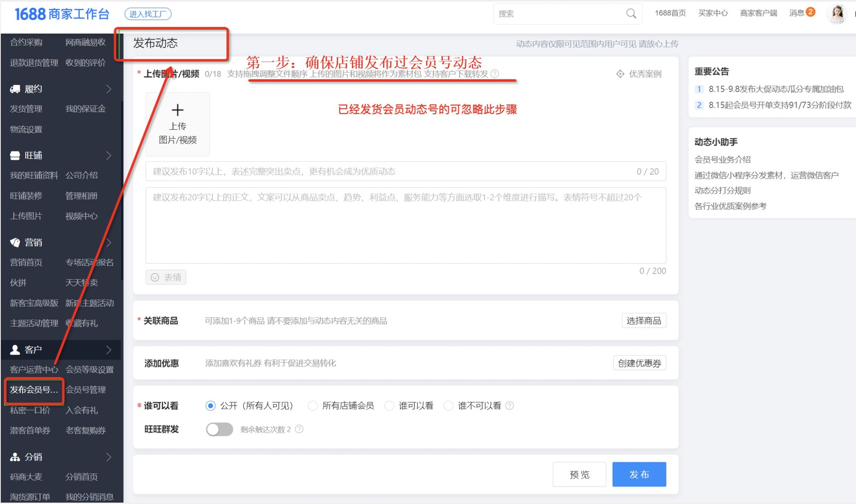This screenshot has height=504, width=856.
Task: Open the user avatar profile
Action: tap(837, 13)
